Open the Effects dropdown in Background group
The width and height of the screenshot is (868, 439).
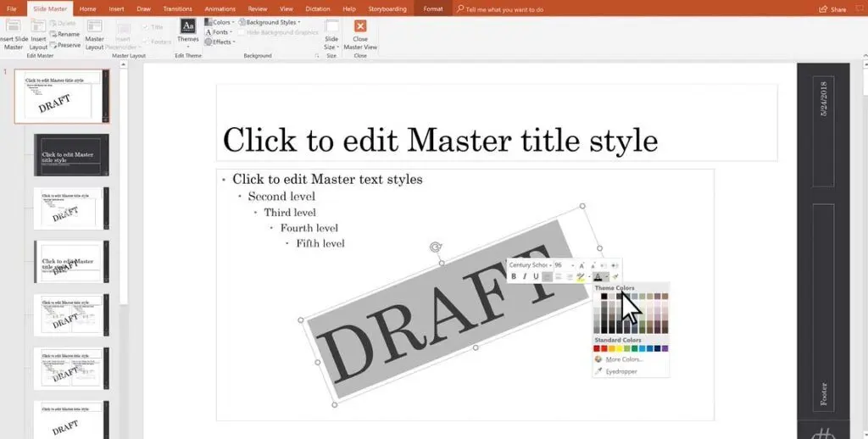220,42
